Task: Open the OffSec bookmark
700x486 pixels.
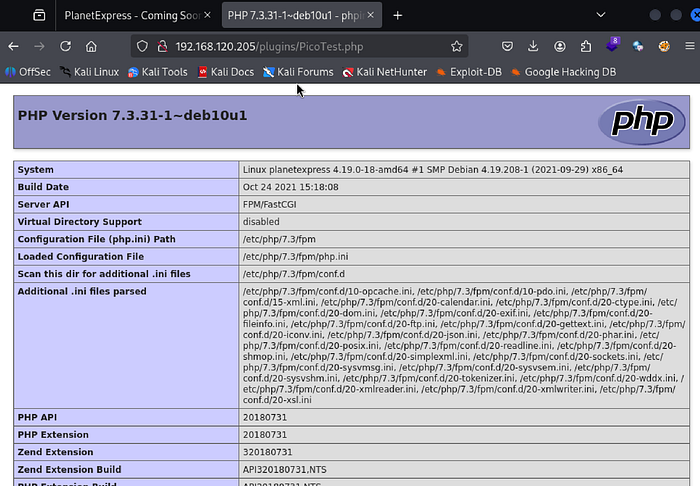Action: pyautogui.click(x=28, y=72)
